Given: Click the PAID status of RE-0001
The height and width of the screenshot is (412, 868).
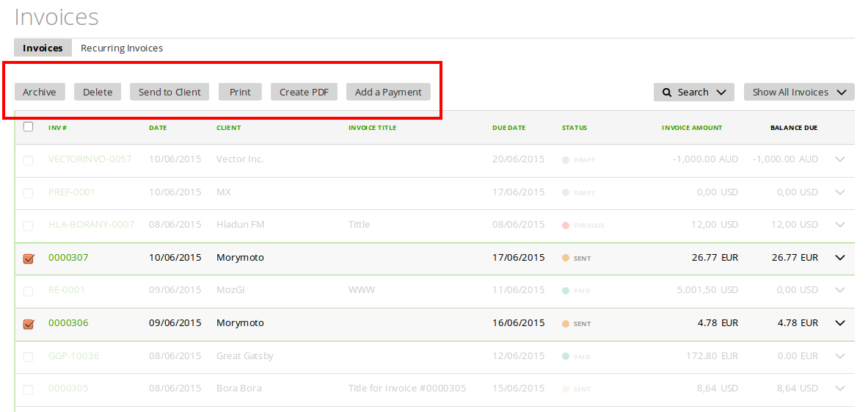Looking at the screenshot, I should pyautogui.click(x=576, y=291).
